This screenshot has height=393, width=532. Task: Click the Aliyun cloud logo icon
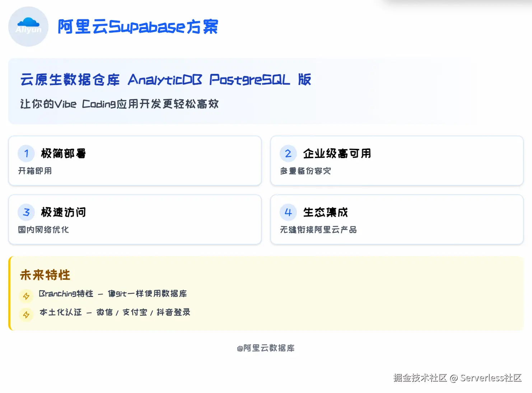coord(28,27)
